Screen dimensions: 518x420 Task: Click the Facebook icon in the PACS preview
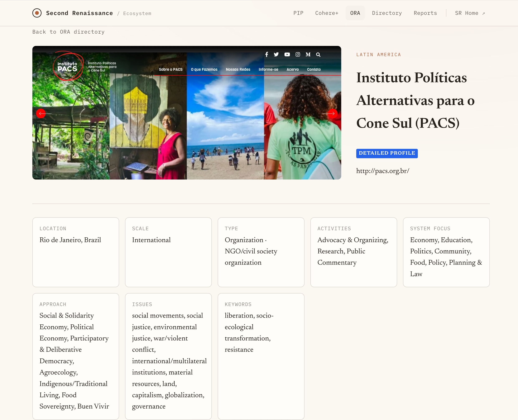[267, 54]
